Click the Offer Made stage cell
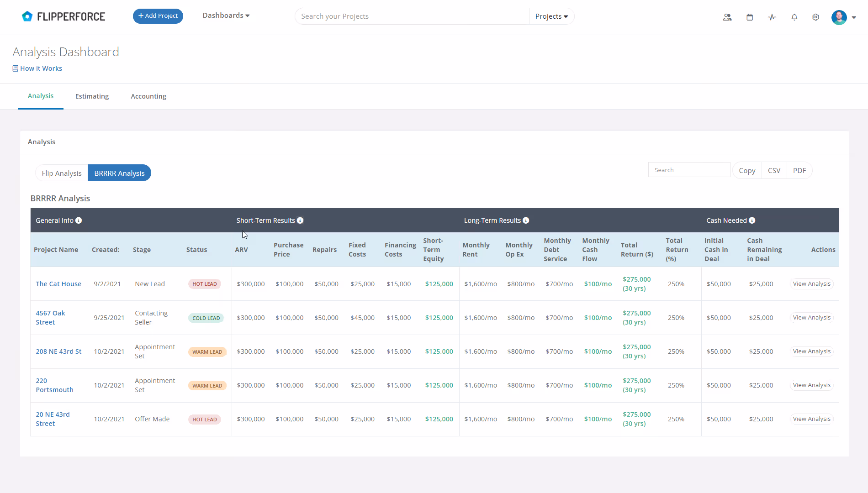Image resolution: width=868 pixels, height=493 pixels. 152,419
